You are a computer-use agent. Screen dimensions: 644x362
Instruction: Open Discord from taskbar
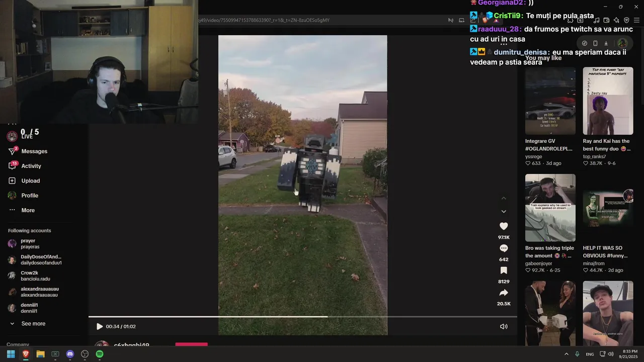click(x=70, y=354)
